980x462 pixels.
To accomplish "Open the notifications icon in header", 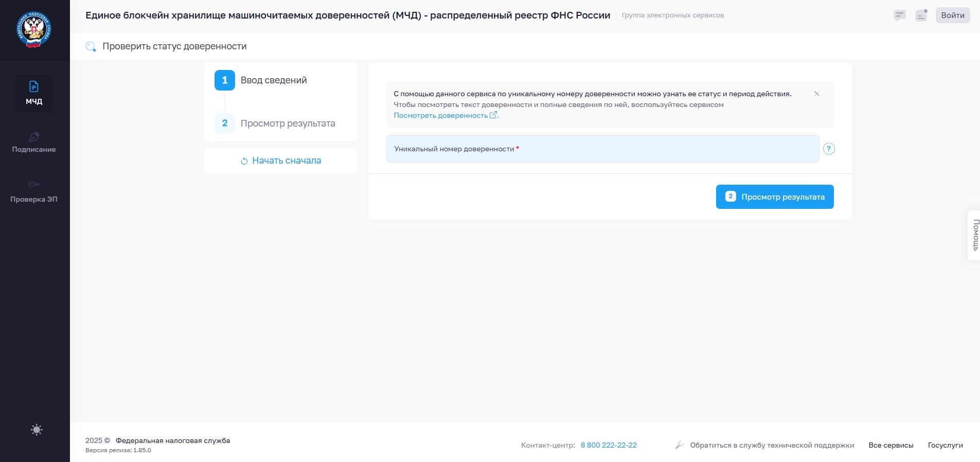I will [921, 15].
